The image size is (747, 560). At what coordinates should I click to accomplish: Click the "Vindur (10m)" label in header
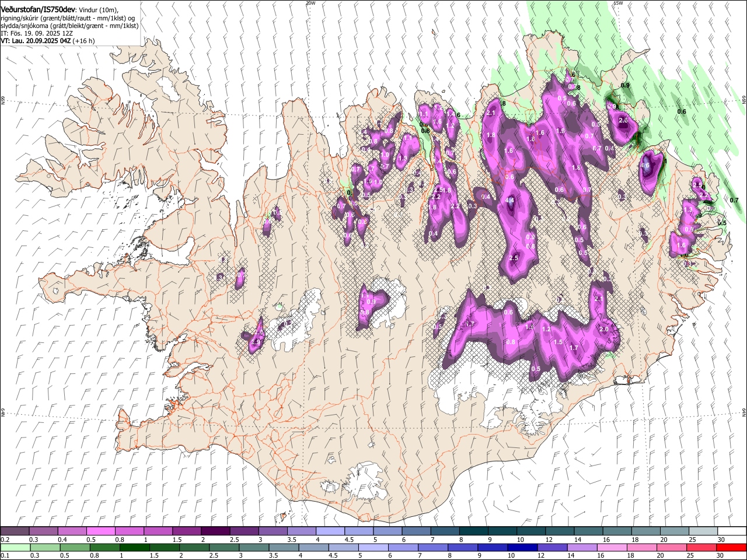99,10
